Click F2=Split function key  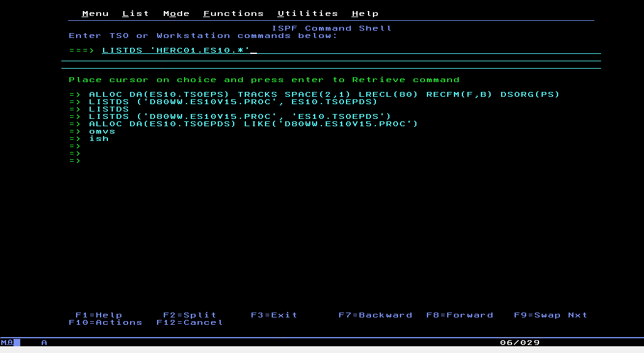190,315
